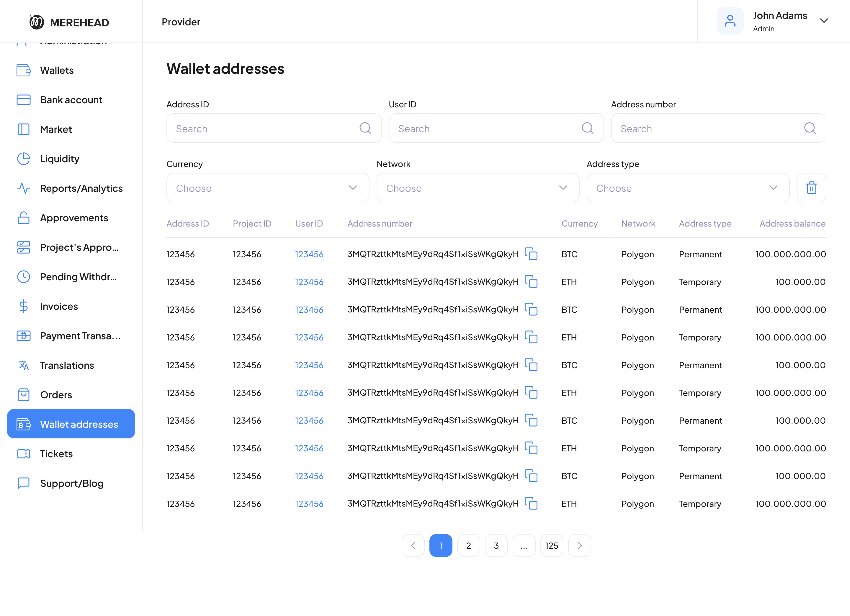Go to page 2 of results
850x616 pixels.
(x=468, y=545)
